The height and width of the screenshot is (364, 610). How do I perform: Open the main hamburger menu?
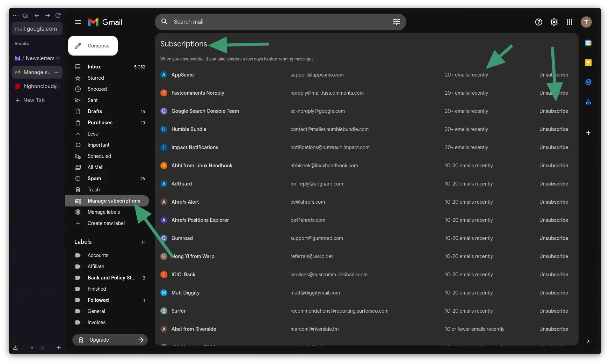[78, 22]
